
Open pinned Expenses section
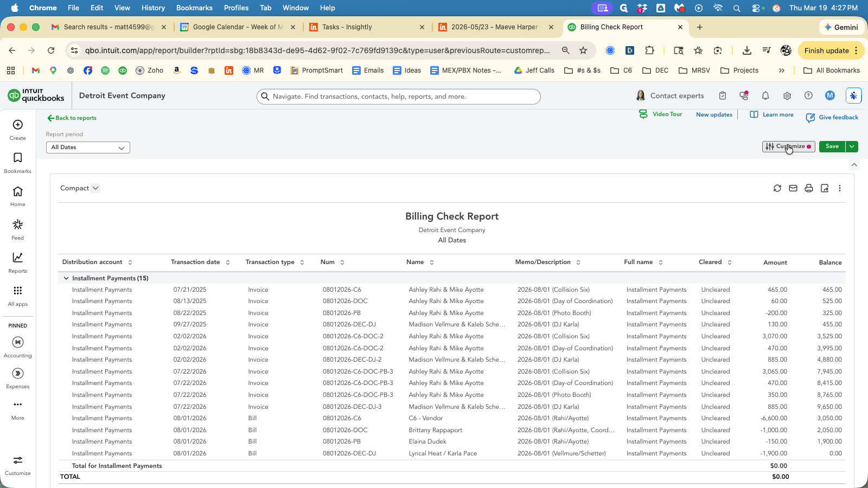coord(18,378)
